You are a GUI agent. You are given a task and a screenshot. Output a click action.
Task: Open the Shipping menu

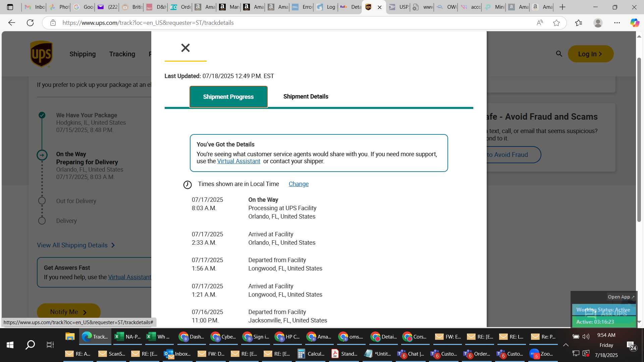coord(83,54)
